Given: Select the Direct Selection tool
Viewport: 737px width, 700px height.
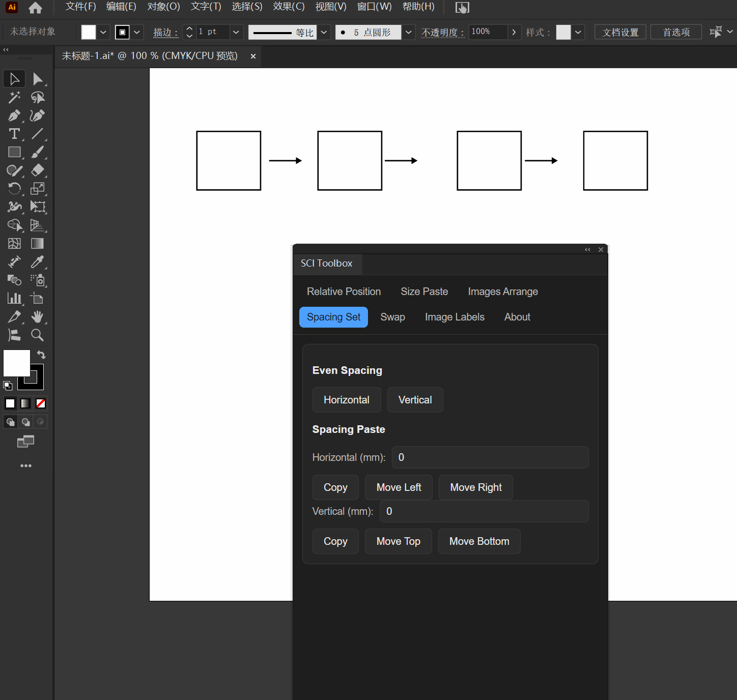Looking at the screenshot, I should (38, 79).
